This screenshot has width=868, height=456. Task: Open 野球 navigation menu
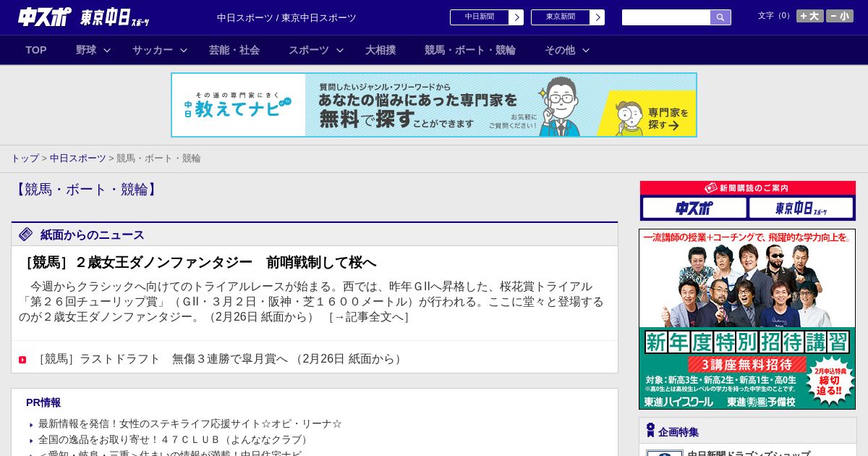(x=86, y=50)
